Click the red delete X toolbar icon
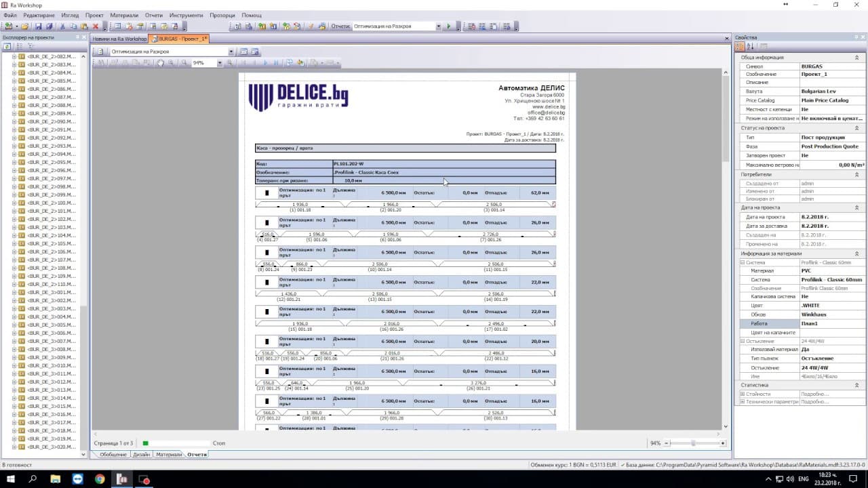Image resolution: width=868 pixels, height=488 pixels. point(96,26)
